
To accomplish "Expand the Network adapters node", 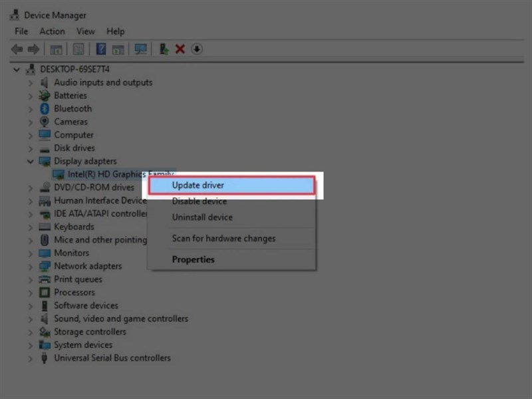I will [x=31, y=266].
